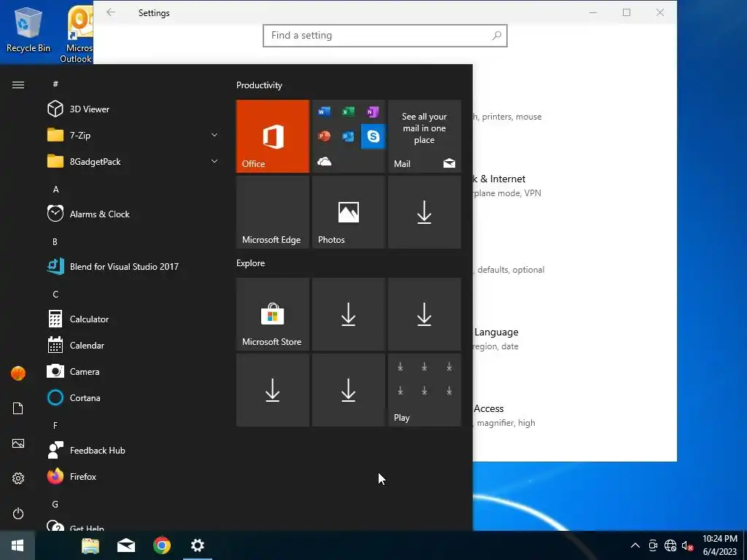
Task: Open the Office tile
Action: pyautogui.click(x=273, y=136)
